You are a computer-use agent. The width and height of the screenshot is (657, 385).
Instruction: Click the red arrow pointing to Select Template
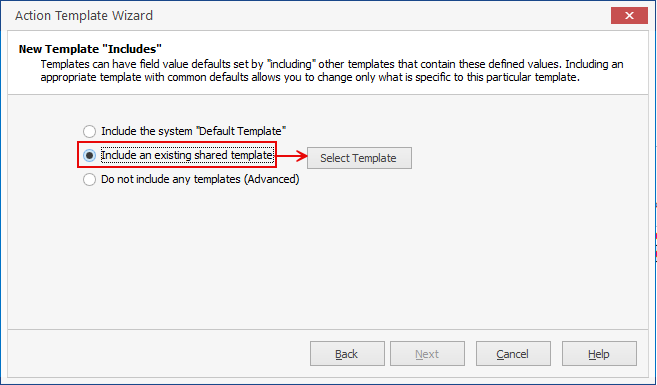point(292,156)
